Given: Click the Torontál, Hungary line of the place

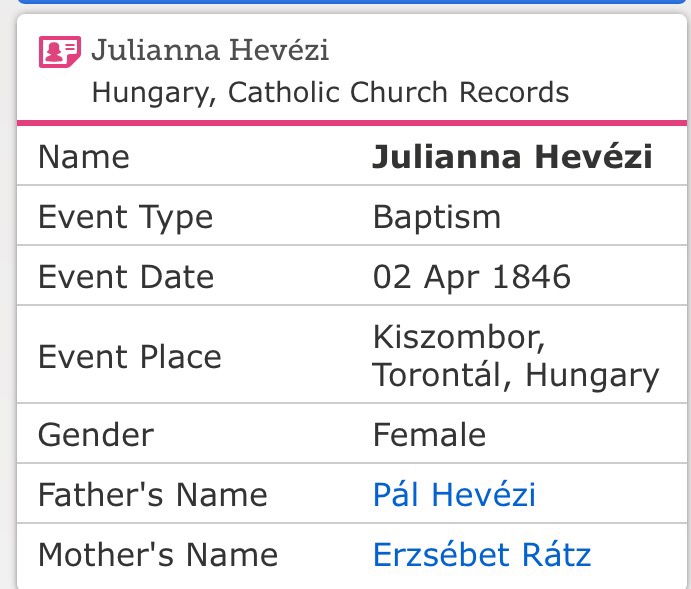Looking at the screenshot, I should [515, 376].
